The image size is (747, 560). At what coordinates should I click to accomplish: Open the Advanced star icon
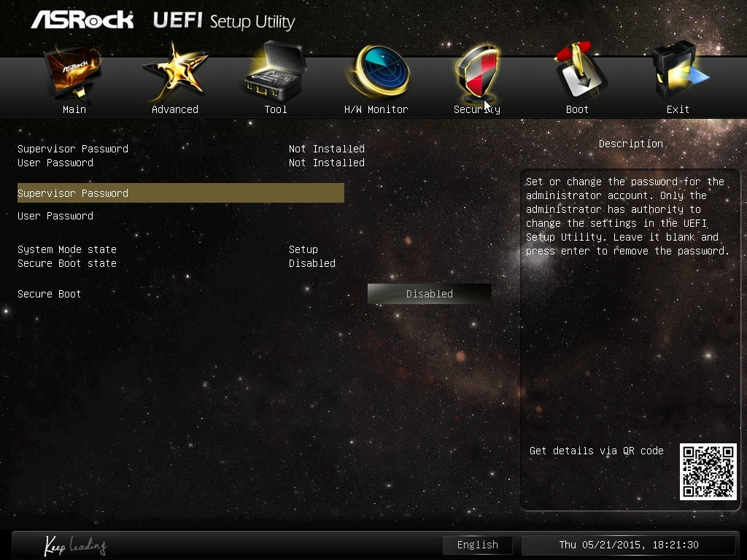point(175,71)
